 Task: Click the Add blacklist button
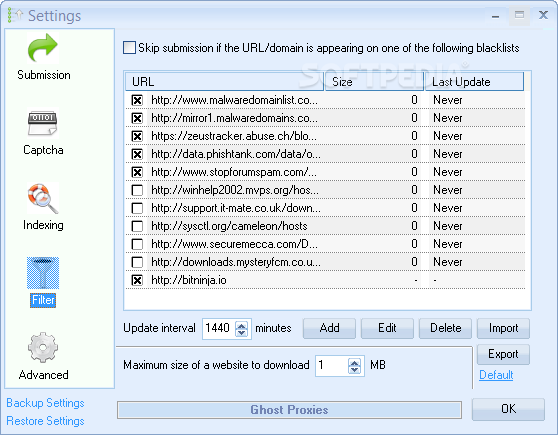pyautogui.click(x=329, y=328)
